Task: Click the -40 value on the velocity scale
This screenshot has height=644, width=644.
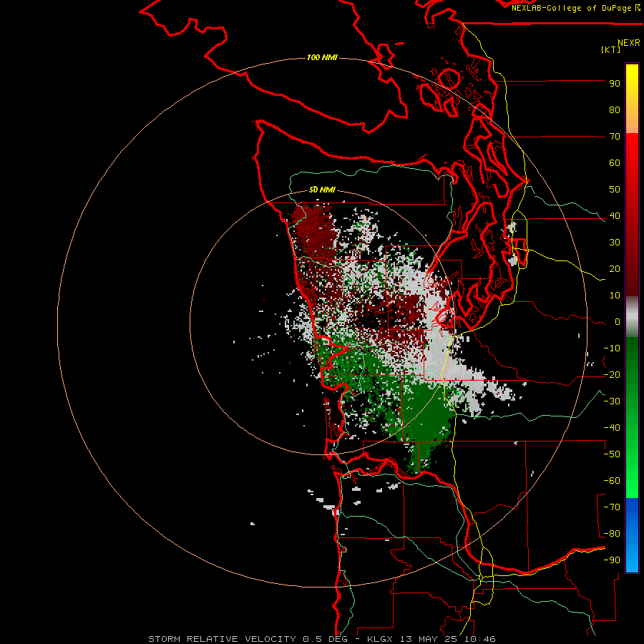Action: point(612,428)
